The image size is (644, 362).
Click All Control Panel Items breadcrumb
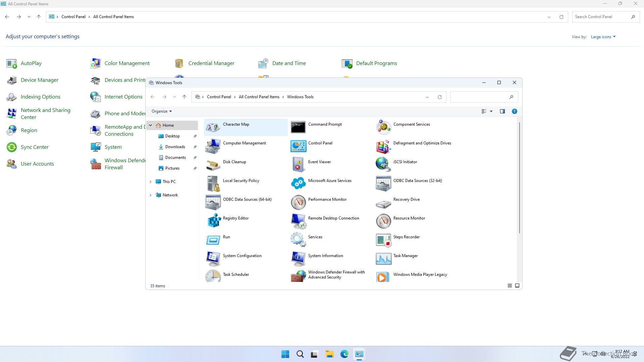259,97
